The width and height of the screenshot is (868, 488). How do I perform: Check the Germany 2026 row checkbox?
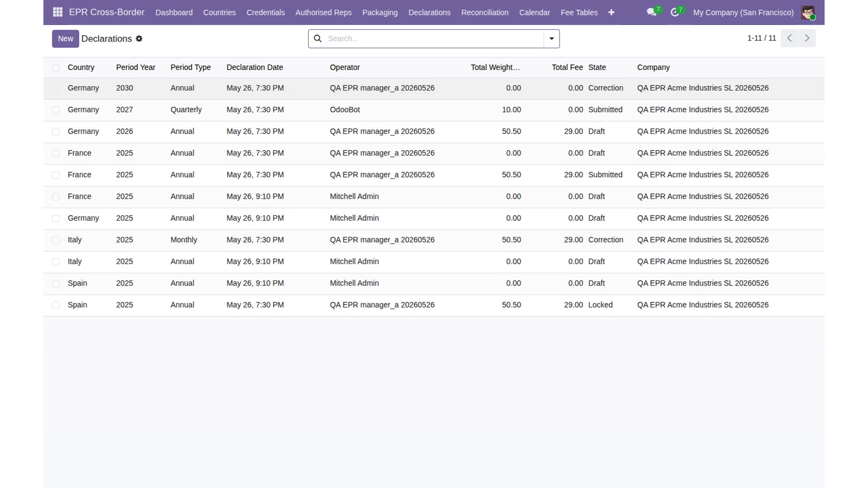[x=56, y=132]
